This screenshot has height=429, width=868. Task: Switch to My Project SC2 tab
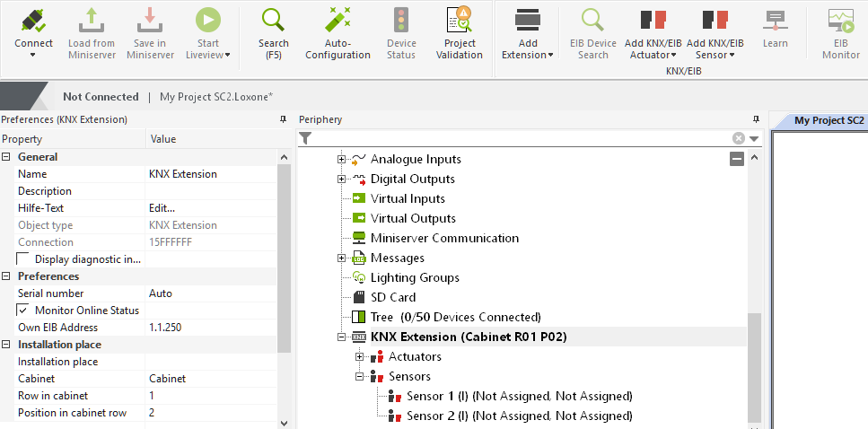pos(829,120)
